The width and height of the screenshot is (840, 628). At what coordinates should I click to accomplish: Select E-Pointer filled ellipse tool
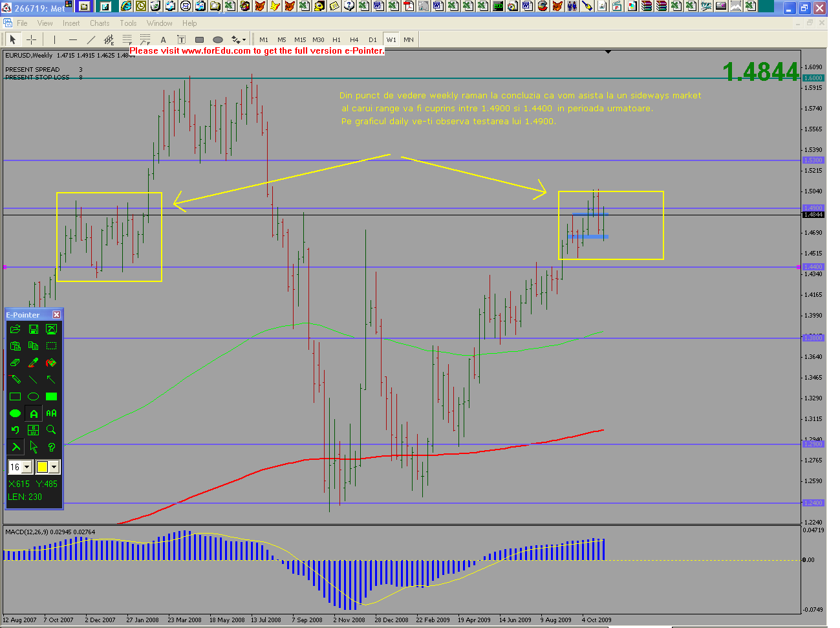(x=16, y=413)
